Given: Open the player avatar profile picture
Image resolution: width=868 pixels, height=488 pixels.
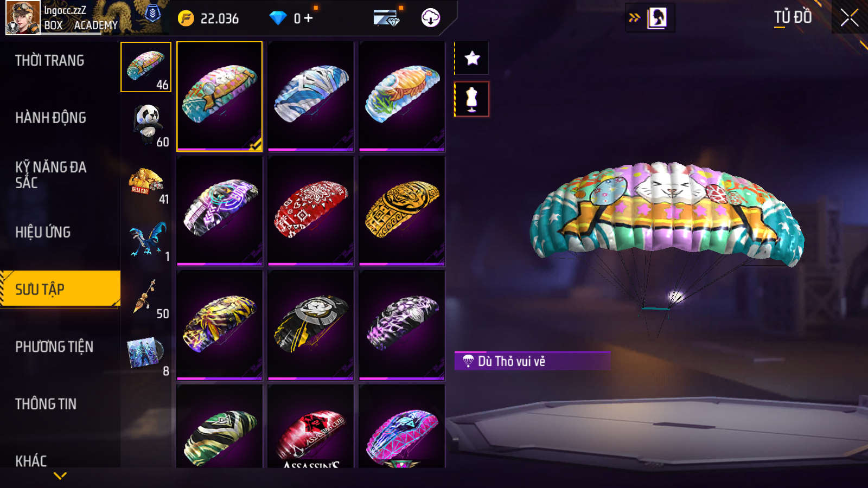Looking at the screenshot, I should tap(23, 18).
